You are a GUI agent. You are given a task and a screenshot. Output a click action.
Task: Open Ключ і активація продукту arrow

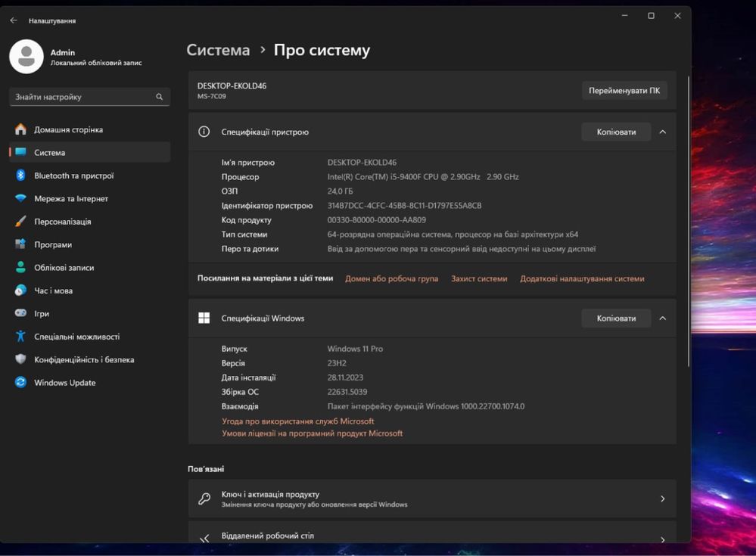point(662,499)
